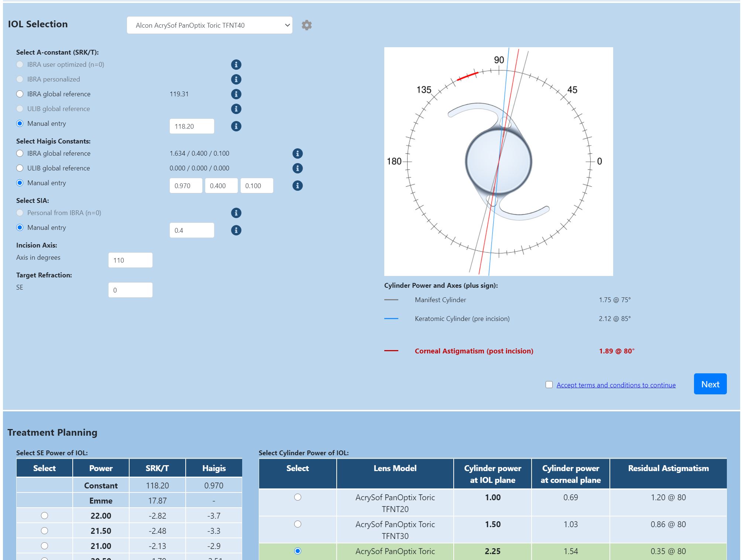The image size is (742, 560).
Task: Click Keratomic Cylinder value 2.12 @ 85°
Action: point(615,319)
